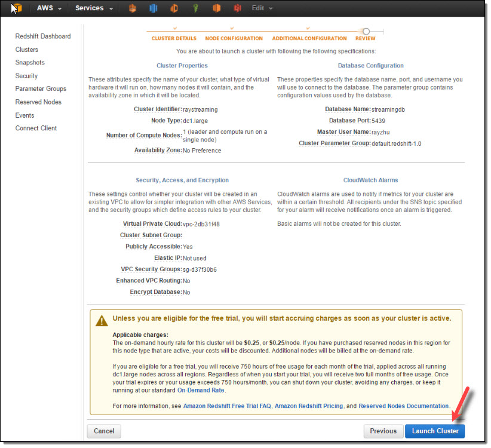Go to the Additional Configuration step
The image size is (491, 448).
point(309,38)
